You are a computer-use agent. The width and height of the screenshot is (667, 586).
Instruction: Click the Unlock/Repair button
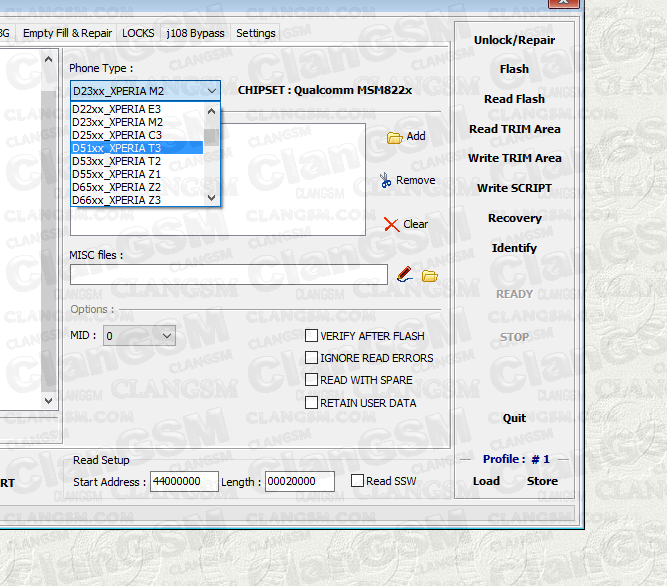(514, 40)
